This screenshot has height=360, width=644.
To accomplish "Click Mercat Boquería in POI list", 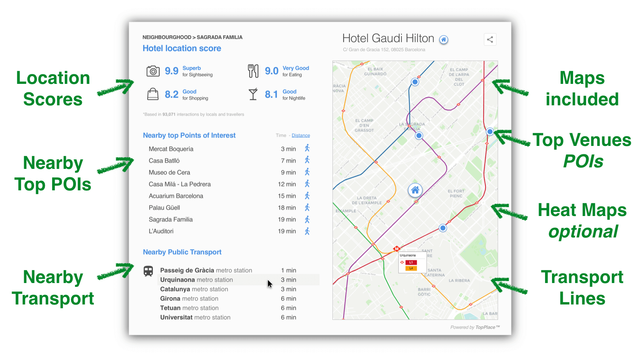I will pyautogui.click(x=171, y=149).
